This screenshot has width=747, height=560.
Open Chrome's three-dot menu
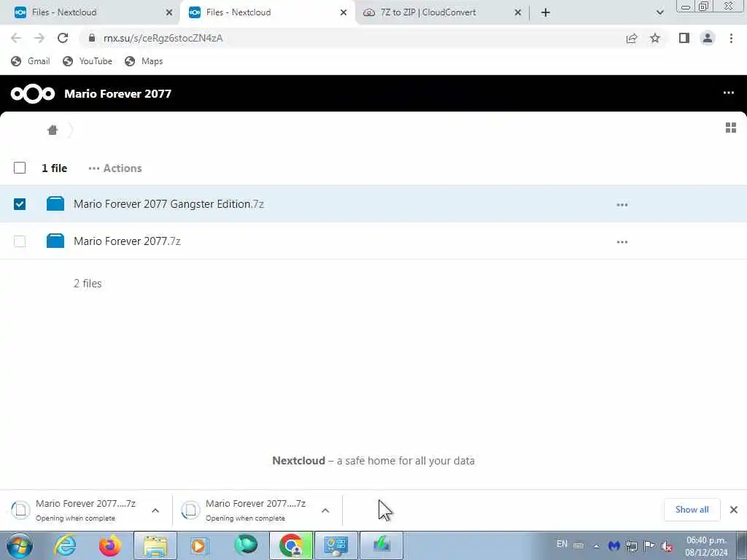(x=731, y=38)
